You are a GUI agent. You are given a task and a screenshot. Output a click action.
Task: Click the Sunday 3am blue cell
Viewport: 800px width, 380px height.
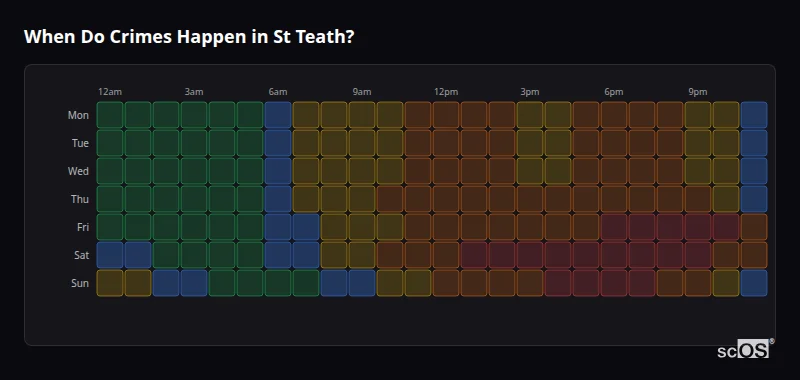tap(194, 283)
